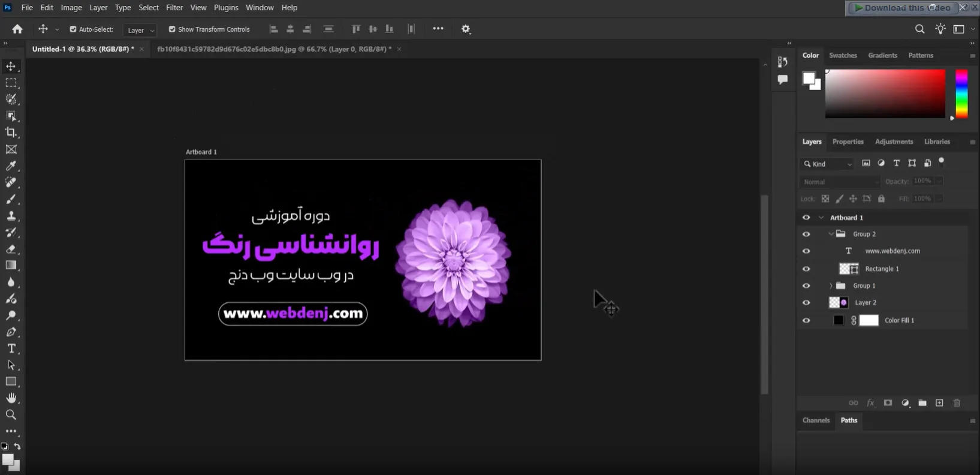Select the Pen tool

[11, 332]
